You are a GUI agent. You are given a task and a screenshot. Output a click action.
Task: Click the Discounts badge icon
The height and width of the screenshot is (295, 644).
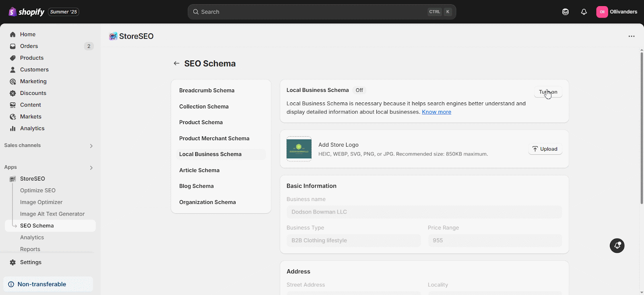pos(13,93)
